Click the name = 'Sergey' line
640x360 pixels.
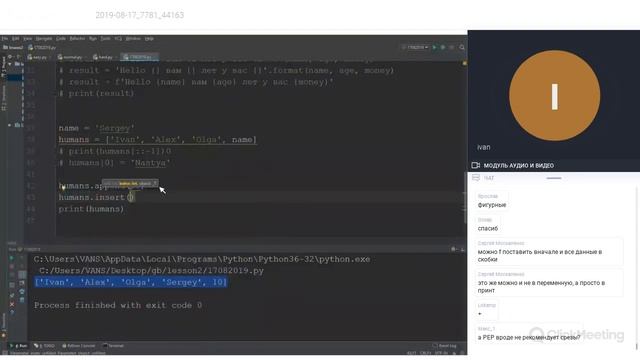96,128
